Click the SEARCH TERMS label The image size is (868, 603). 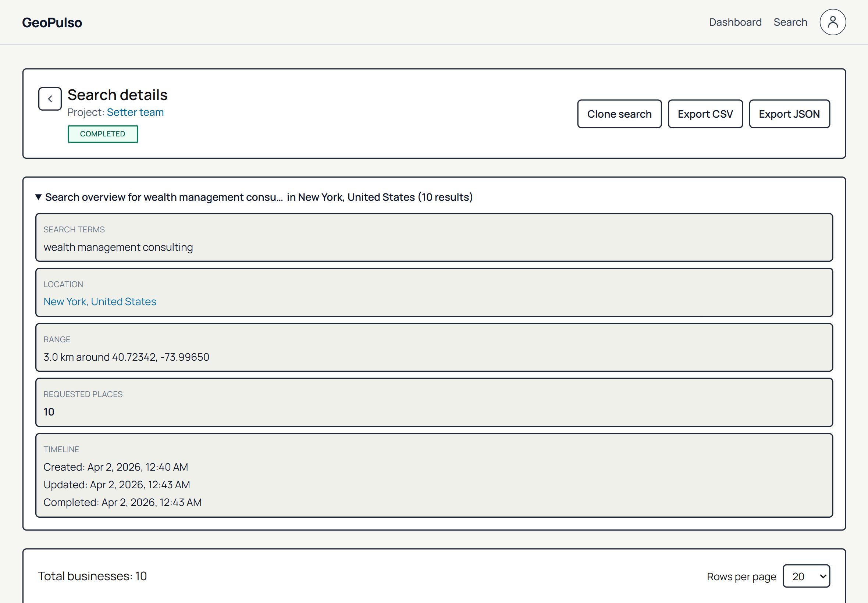click(x=74, y=230)
